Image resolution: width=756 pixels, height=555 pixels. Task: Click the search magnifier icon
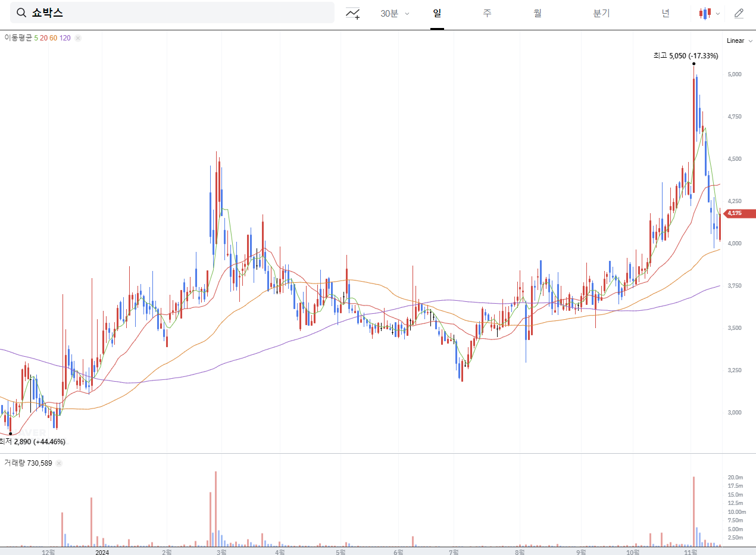click(x=21, y=13)
